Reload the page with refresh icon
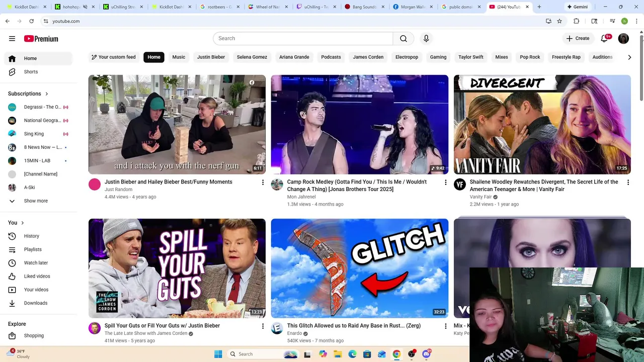 click(x=31, y=21)
